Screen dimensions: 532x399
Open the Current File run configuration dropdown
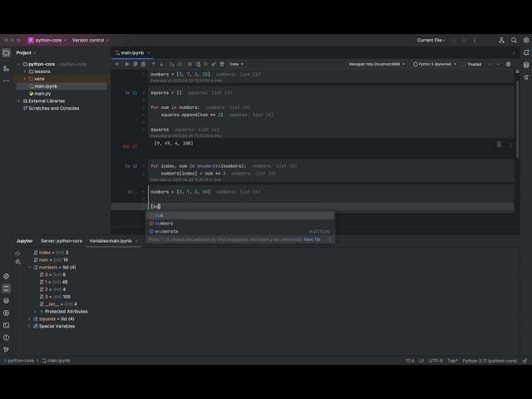431,40
